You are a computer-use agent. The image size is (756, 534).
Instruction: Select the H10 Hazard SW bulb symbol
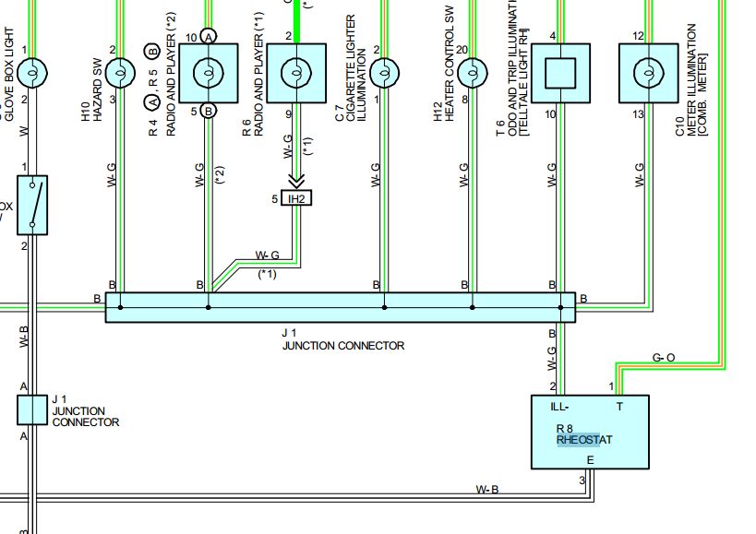119,71
